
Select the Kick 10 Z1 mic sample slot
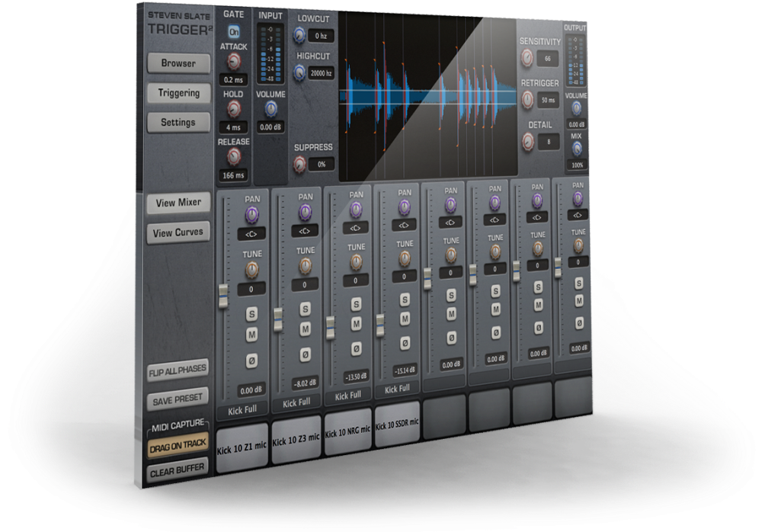242,447
